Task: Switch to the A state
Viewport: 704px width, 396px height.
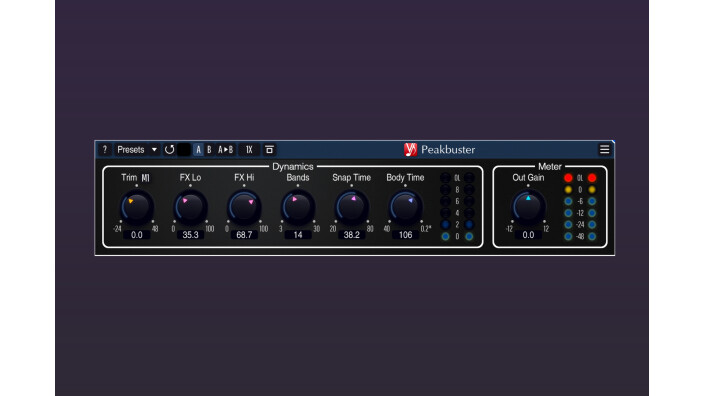Action: [198, 150]
